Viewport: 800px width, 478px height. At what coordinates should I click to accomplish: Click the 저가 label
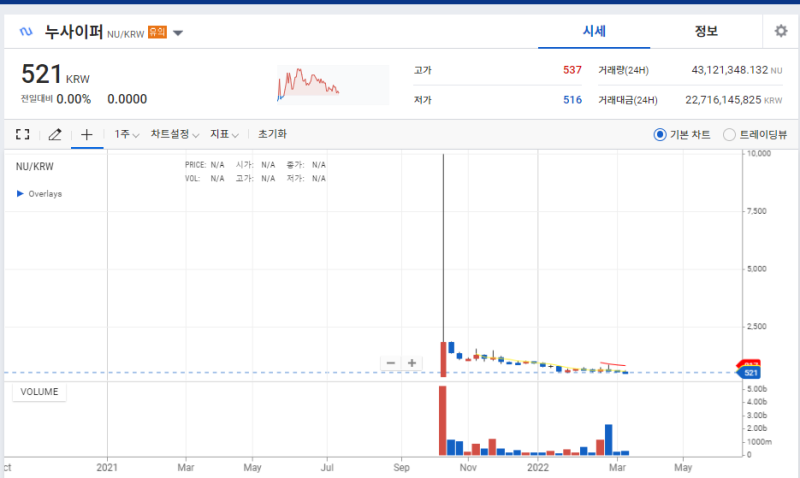coord(422,100)
